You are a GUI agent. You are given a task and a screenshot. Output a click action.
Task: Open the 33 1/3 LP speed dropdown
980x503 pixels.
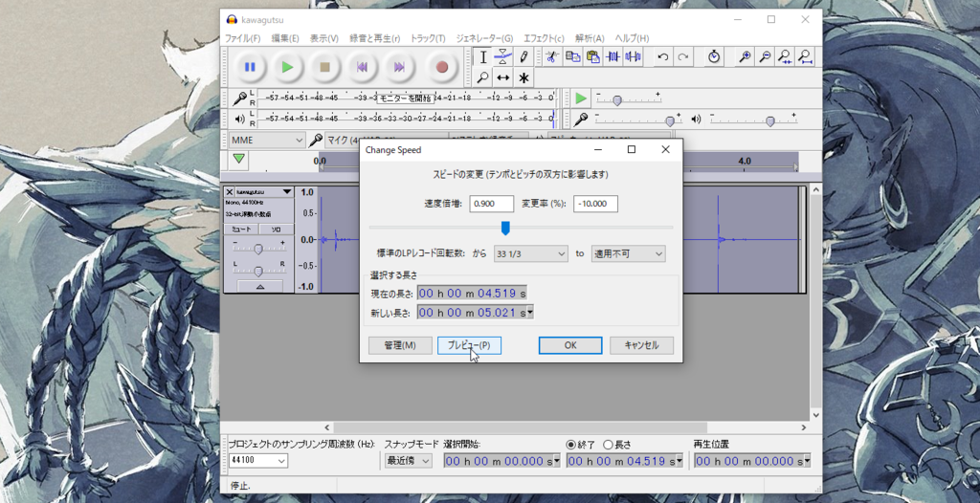point(530,253)
